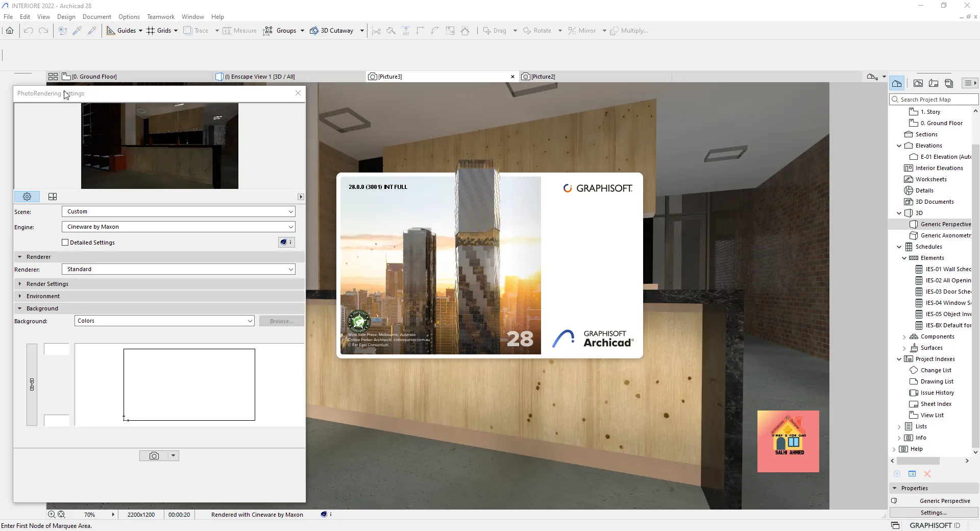980x531 pixels.
Task: Click the Redo arrow icon
Action: 44,31
